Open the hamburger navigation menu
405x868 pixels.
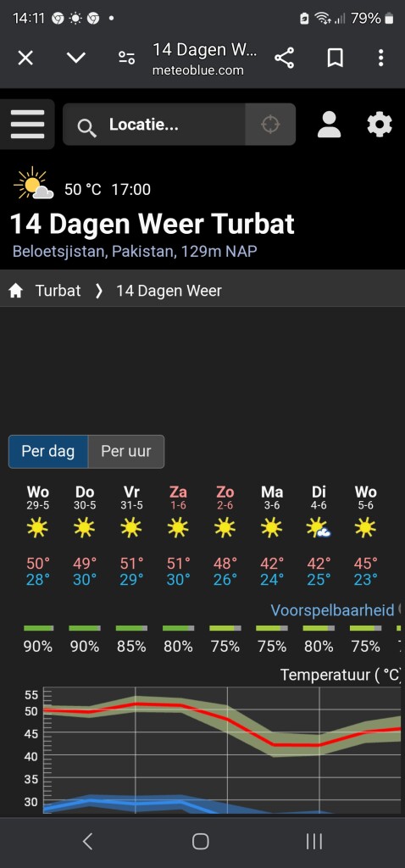pos(27,125)
